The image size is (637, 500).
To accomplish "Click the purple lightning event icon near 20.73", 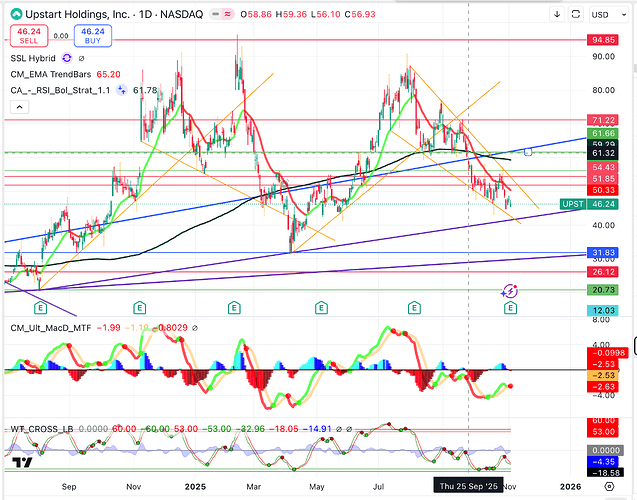I will [509, 291].
